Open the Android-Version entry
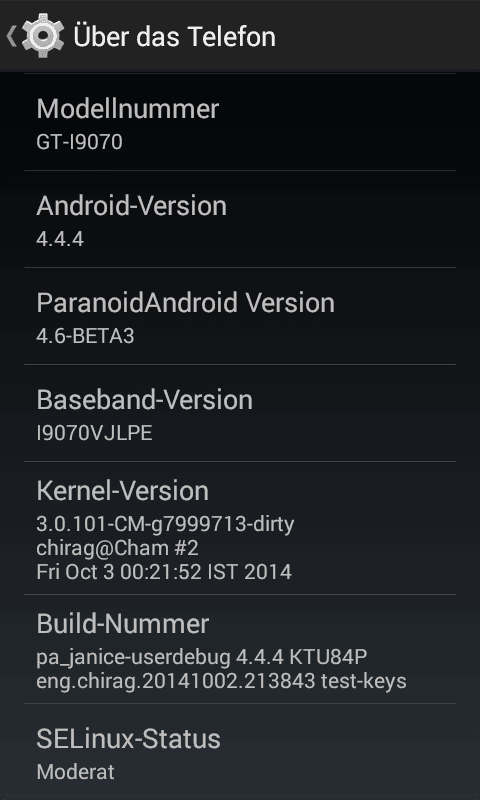Screen dimensions: 480x800 pyautogui.click(x=240, y=219)
